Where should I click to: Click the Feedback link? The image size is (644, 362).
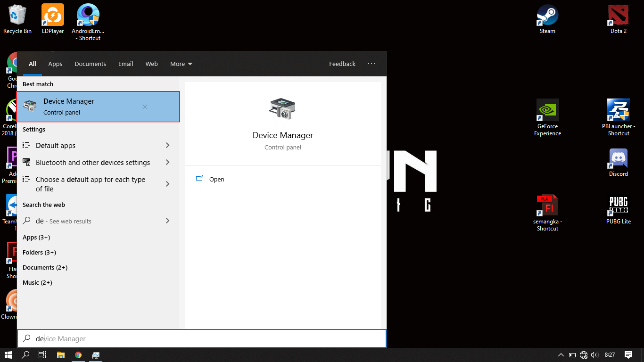coord(342,64)
